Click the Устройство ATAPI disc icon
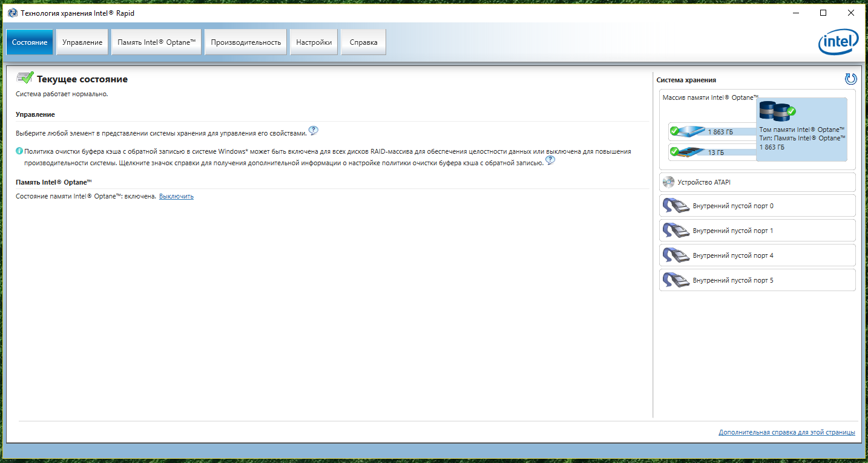Screen dimensions: 868x463 tap(668, 182)
